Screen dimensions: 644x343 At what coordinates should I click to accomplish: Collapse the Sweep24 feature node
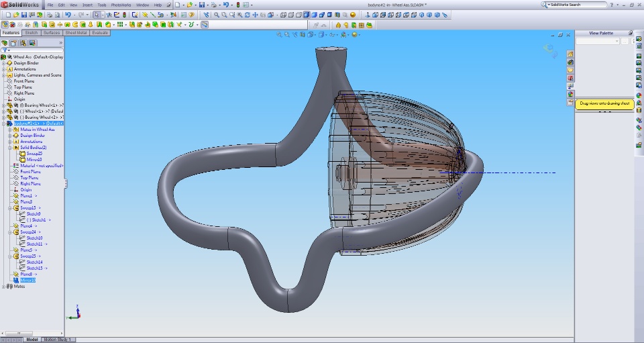(10, 232)
